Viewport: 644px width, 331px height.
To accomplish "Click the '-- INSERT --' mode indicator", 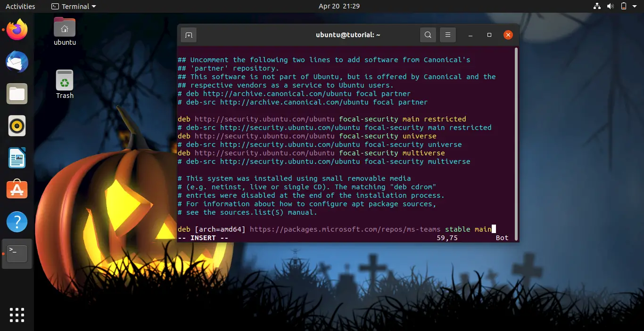I will coord(203,238).
